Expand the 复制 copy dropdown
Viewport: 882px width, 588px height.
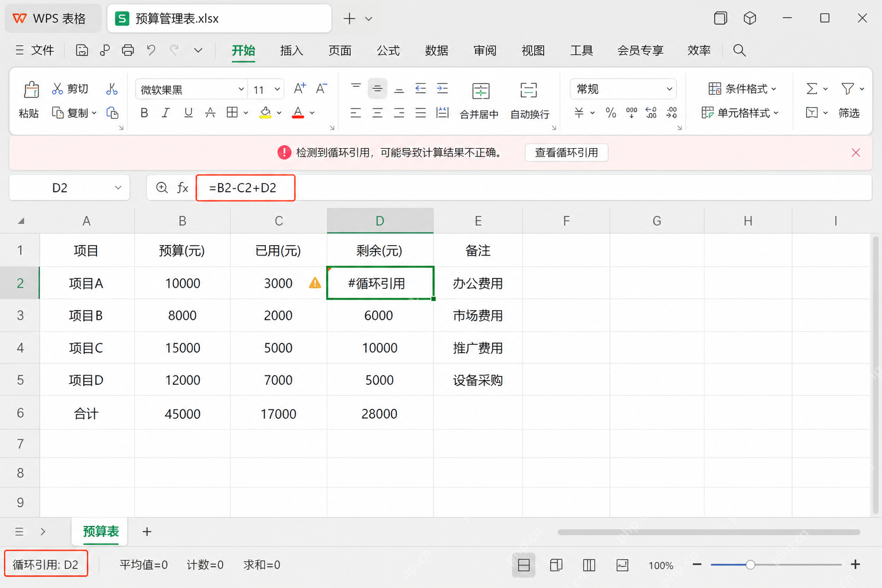pyautogui.click(x=94, y=113)
